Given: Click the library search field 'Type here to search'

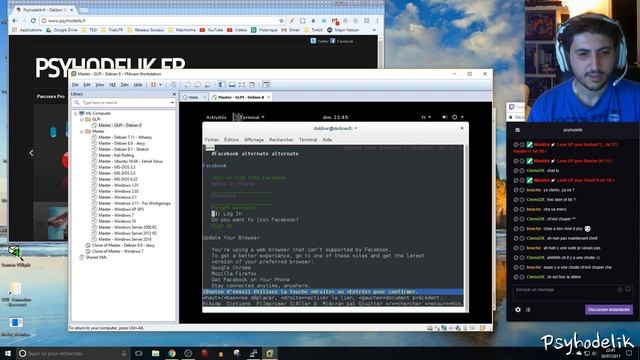Looking at the screenshot, I should click(124, 103).
